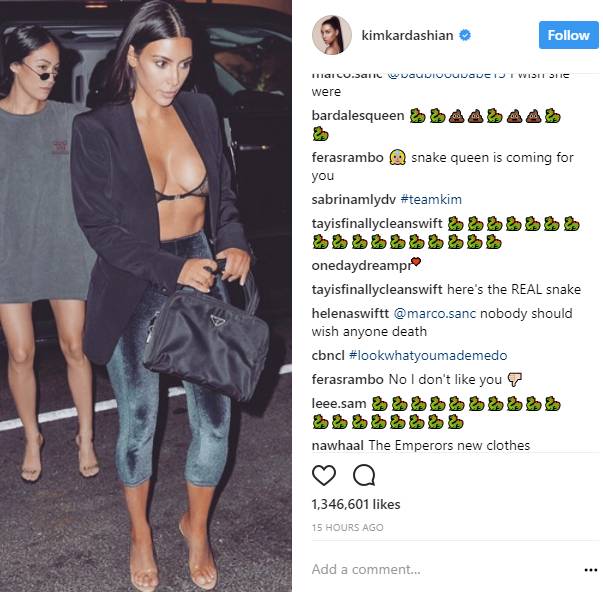Click the 15 HOURS AGO timestamp
This screenshot has height=592, width=603.
click(348, 527)
